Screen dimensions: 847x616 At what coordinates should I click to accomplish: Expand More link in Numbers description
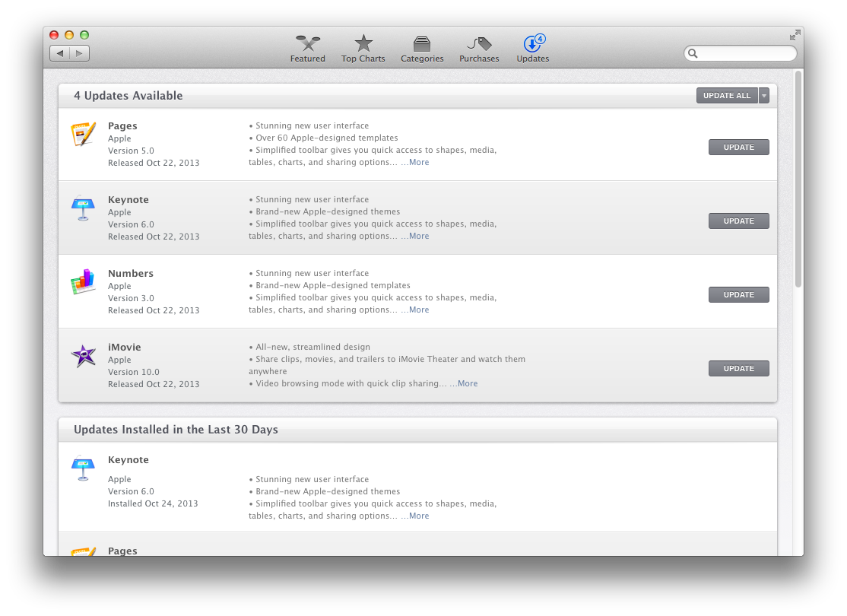pyautogui.click(x=419, y=310)
